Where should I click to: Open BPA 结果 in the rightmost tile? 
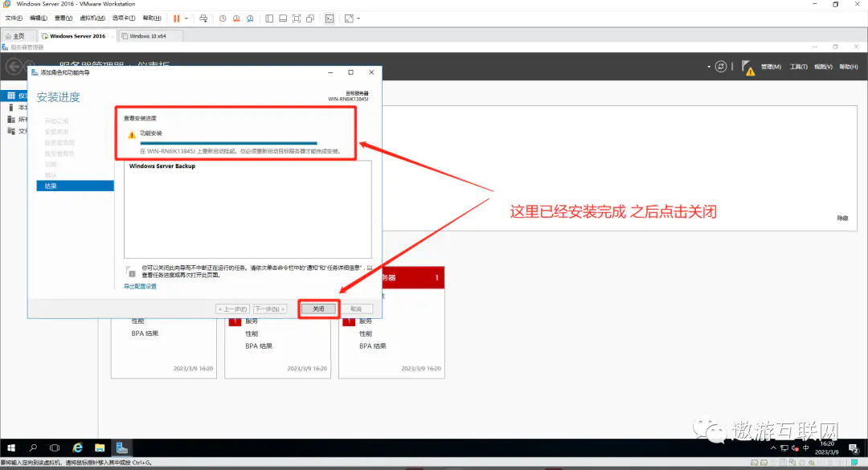click(x=373, y=346)
